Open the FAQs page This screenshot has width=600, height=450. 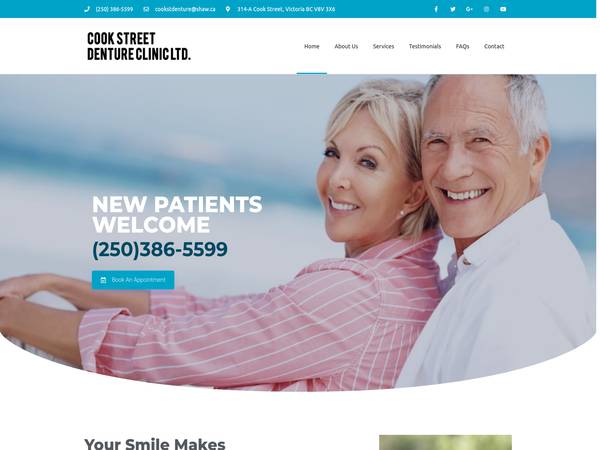pyautogui.click(x=462, y=46)
